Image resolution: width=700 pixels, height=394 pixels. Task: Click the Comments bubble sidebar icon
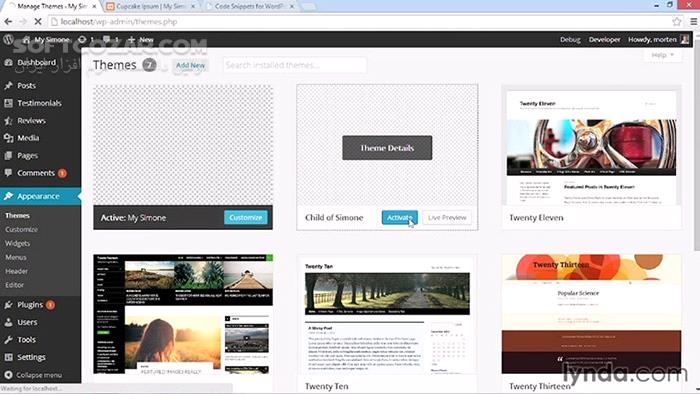coord(8,173)
